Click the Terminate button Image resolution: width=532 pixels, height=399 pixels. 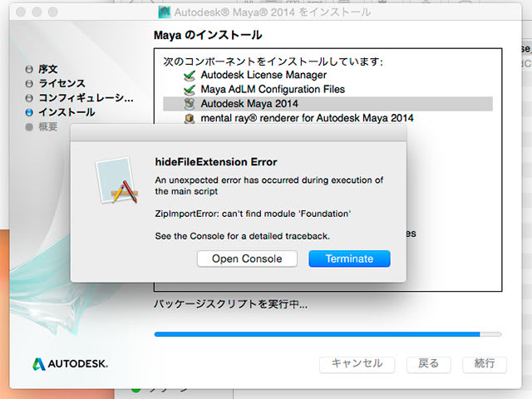coord(349,259)
